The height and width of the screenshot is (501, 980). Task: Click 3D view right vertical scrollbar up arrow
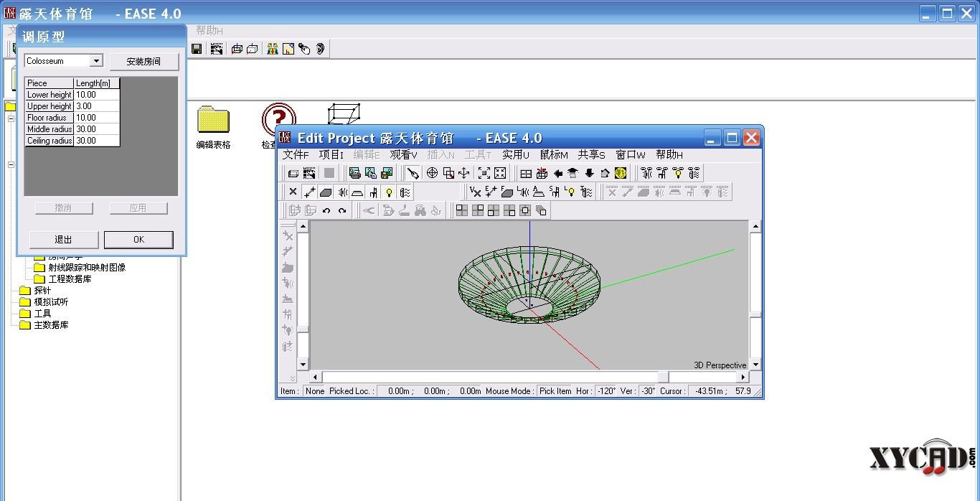(755, 226)
